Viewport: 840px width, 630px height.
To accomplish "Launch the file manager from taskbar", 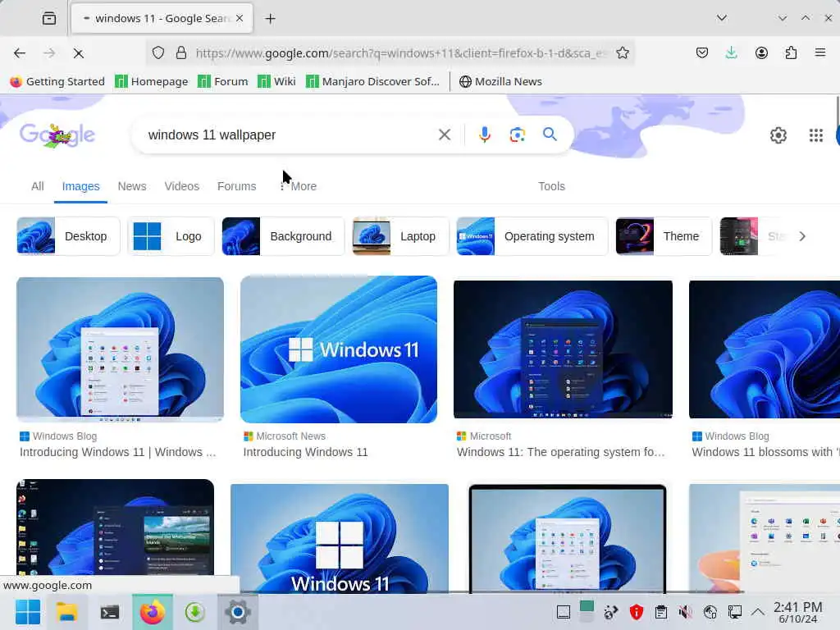I will pos(67,612).
